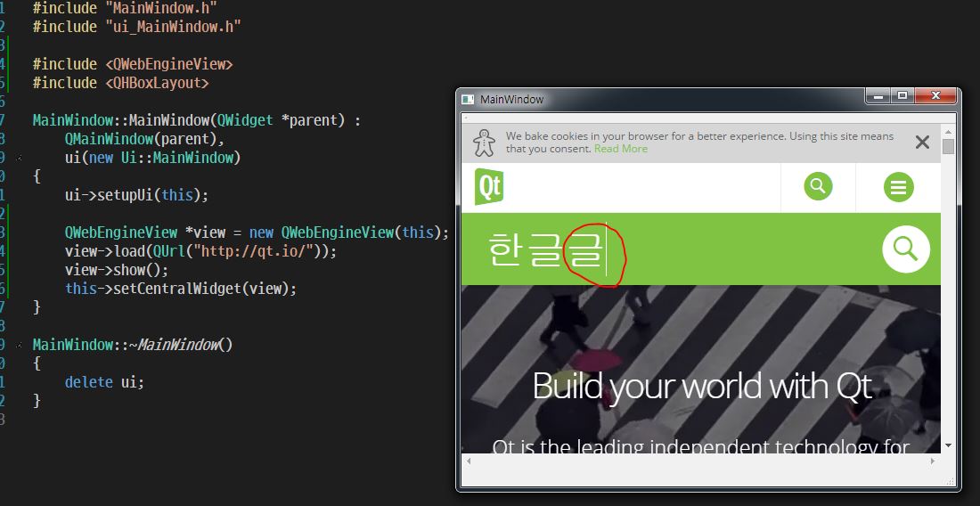Click the MainWindow title bar app icon
The width and height of the screenshot is (980, 506).
coord(469,100)
